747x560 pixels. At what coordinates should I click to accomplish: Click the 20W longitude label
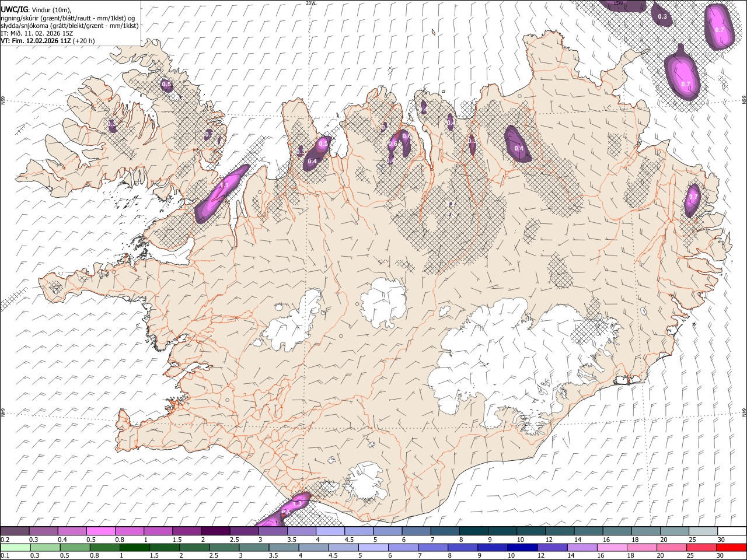310,3
